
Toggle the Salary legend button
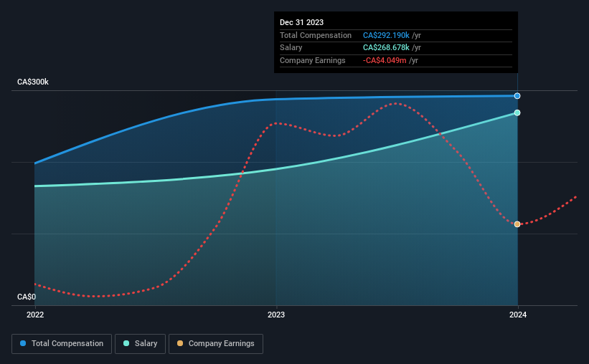140,344
